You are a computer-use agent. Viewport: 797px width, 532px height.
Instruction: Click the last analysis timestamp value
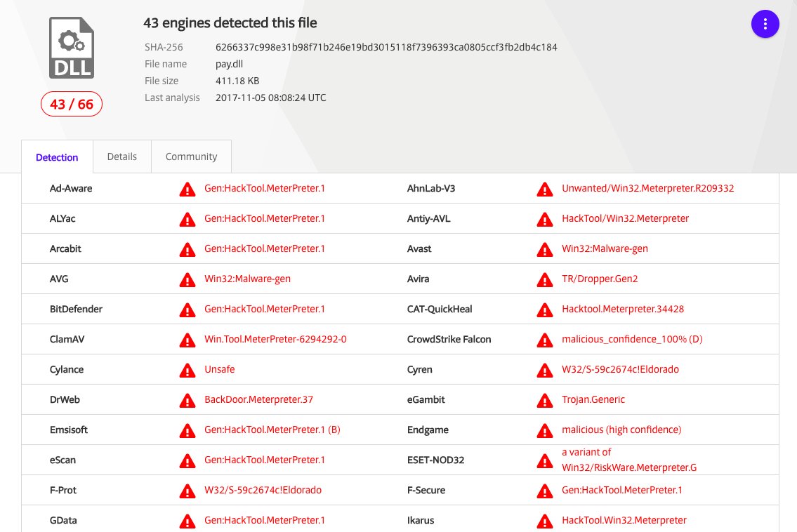point(271,98)
